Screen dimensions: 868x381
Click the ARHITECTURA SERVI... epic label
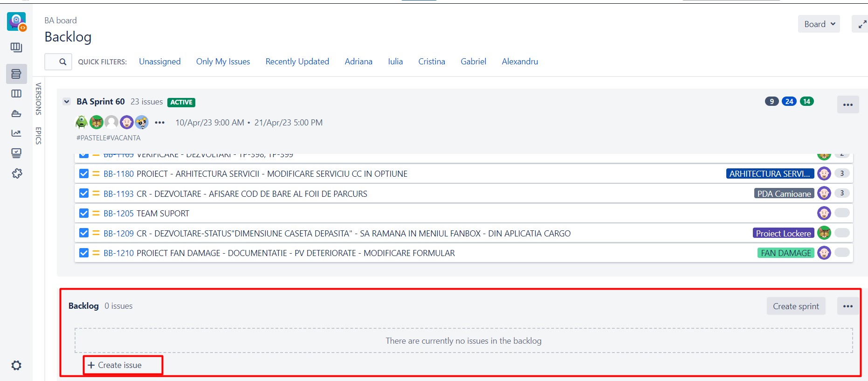pos(770,173)
